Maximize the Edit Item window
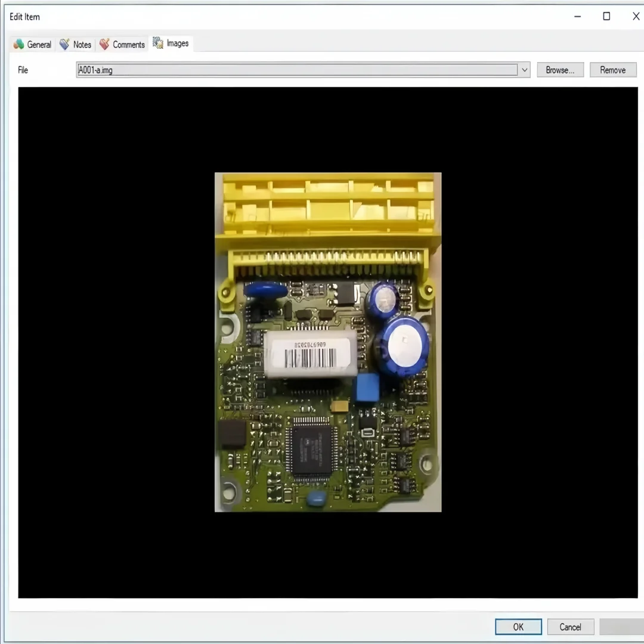 pyautogui.click(x=606, y=17)
